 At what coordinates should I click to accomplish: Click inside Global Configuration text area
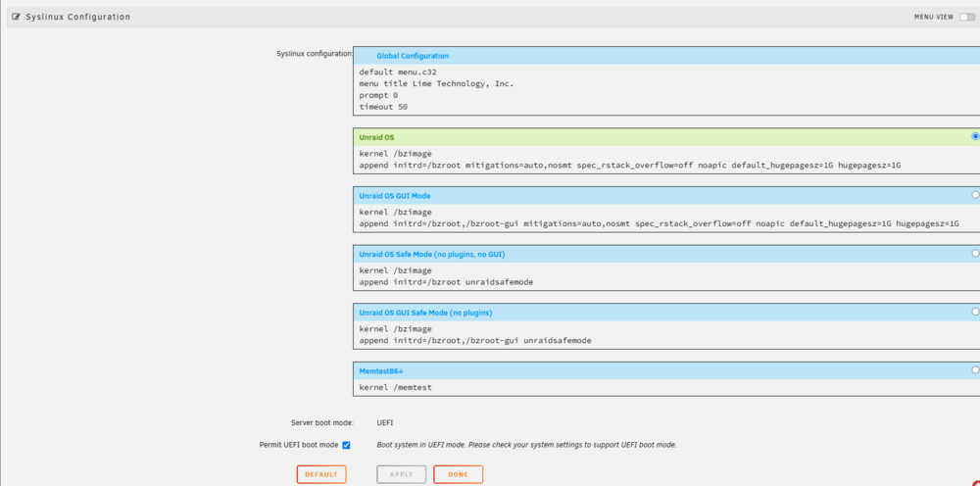[666, 89]
